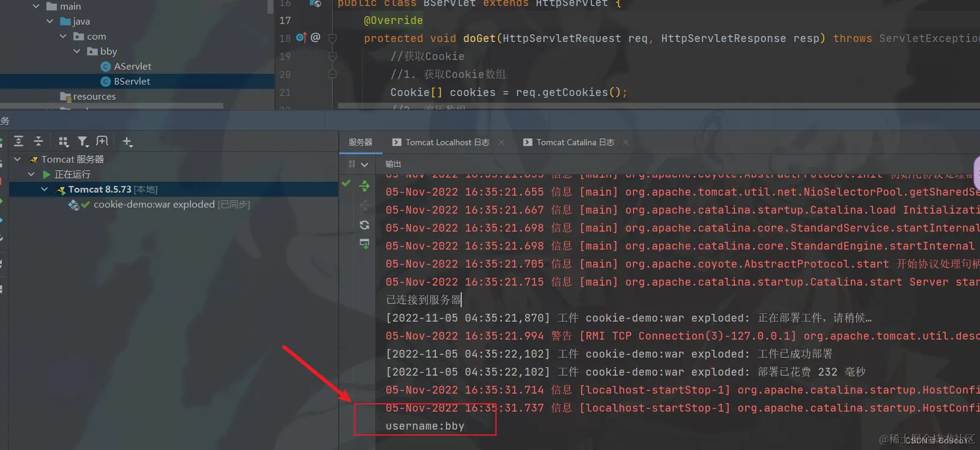
Task: Click line number 17 in the gutter
Action: coord(285,20)
